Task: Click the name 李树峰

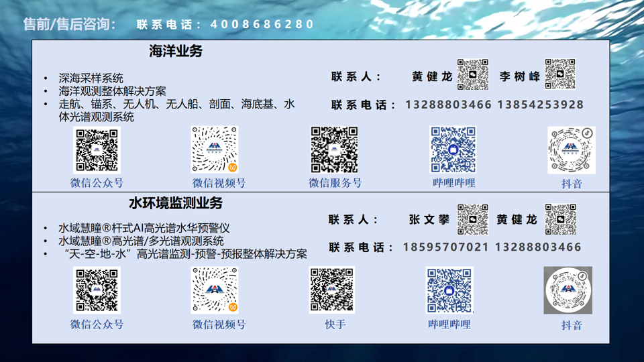Action: pyautogui.click(x=519, y=76)
